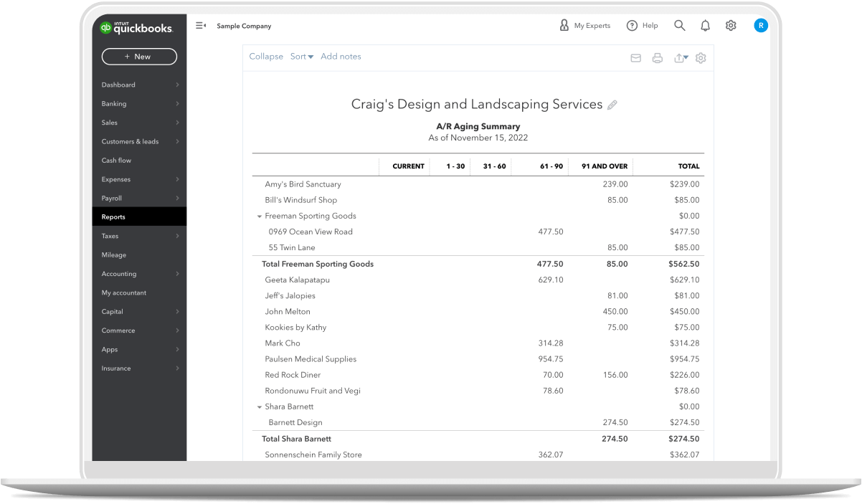The height and width of the screenshot is (504, 862).
Task: View notifications via the bell icon
Action: tap(705, 25)
